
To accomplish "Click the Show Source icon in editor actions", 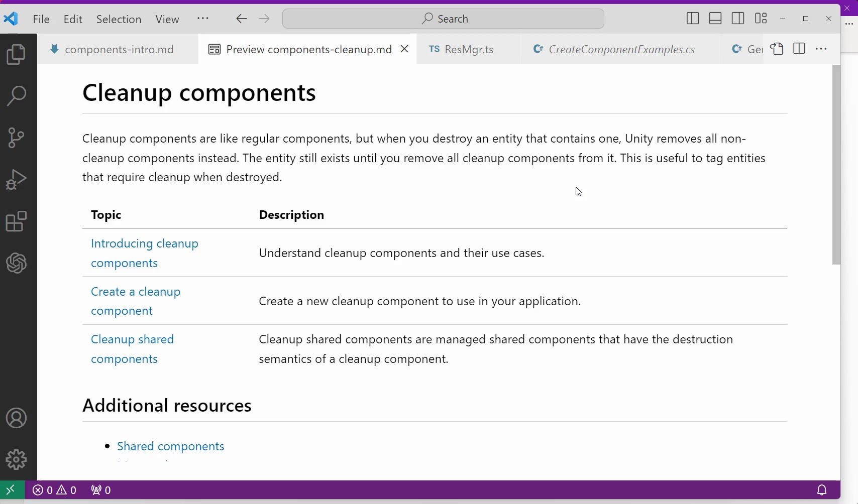I will [x=777, y=49].
